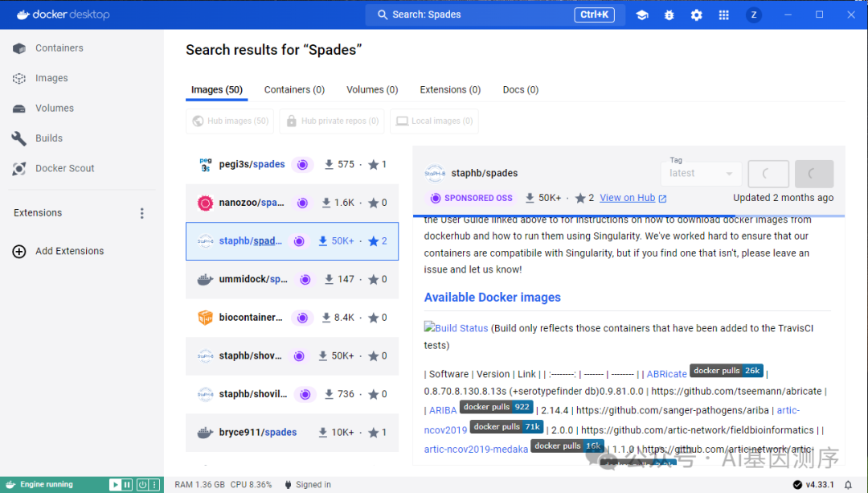Open the Extensions options three-dot menu
The width and height of the screenshot is (868, 493).
[x=141, y=212]
